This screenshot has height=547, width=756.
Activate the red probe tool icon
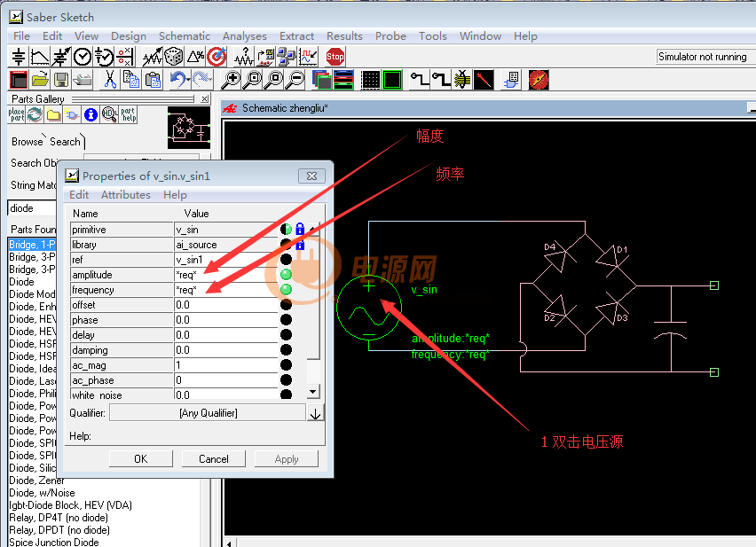point(484,80)
